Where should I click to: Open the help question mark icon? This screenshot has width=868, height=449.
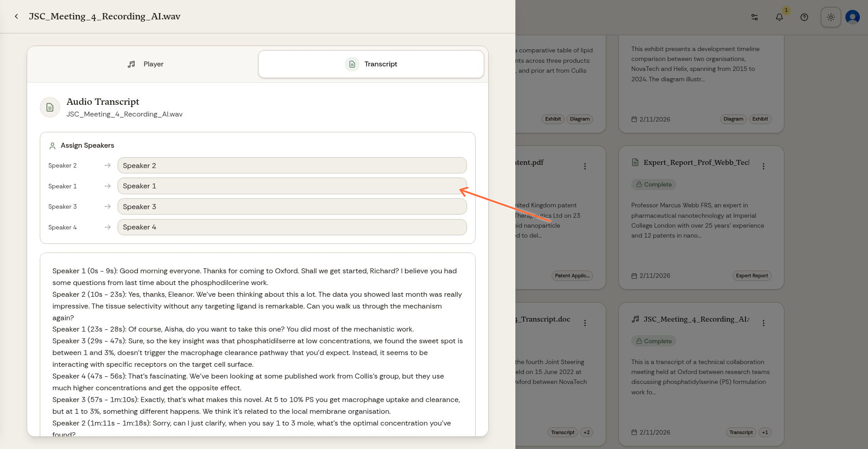point(804,17)
